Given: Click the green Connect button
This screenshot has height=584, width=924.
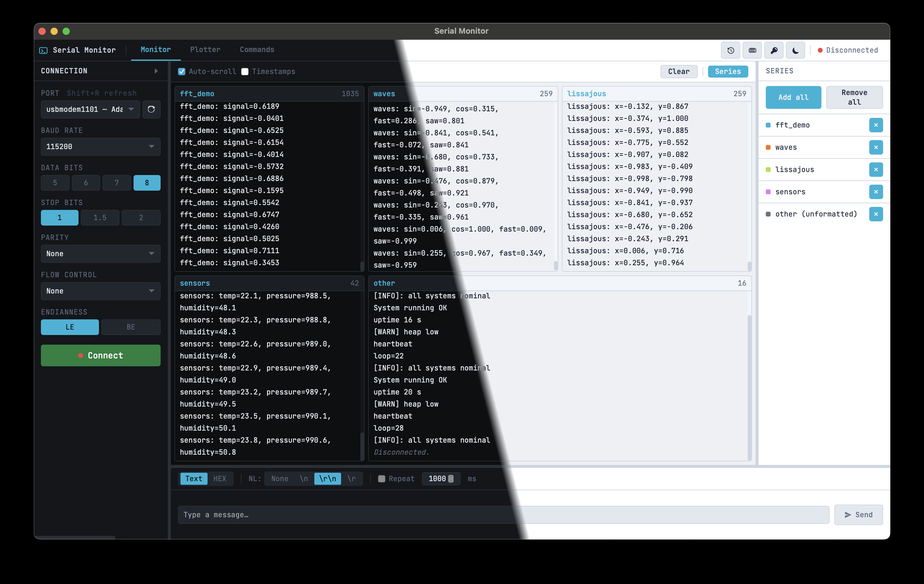Looking at the screenshot, I should point(100,355).
